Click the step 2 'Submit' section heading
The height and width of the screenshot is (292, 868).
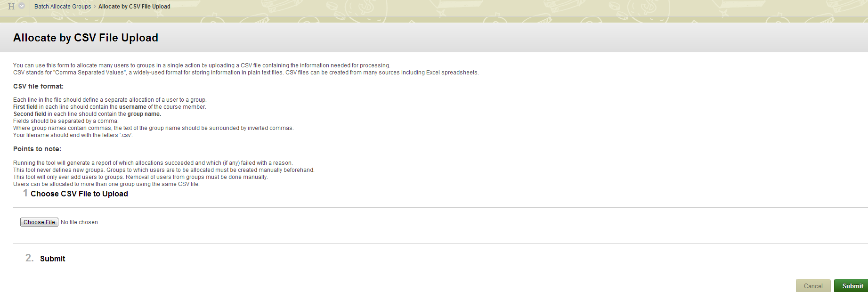click(52, 259)
